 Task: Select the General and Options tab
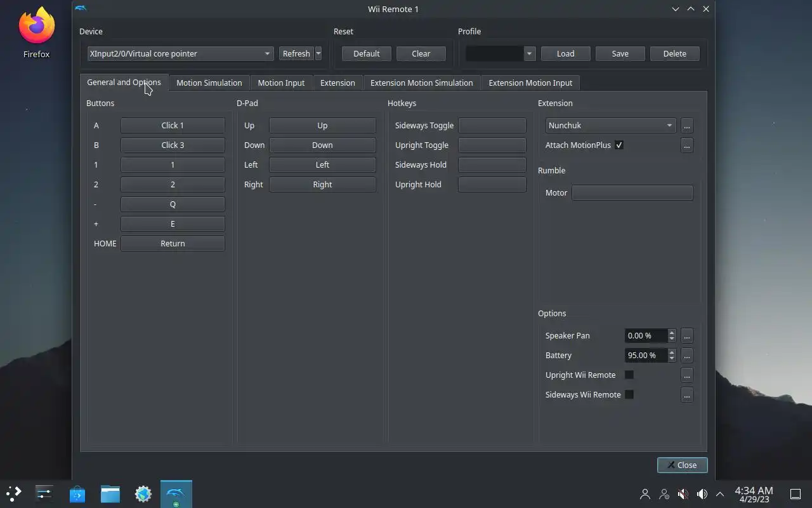pos(124,82)
